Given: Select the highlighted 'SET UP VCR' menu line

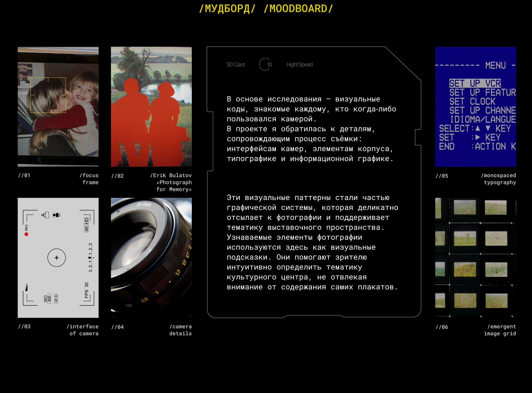Looking at the screenshot, I should [x=475, y=83].
